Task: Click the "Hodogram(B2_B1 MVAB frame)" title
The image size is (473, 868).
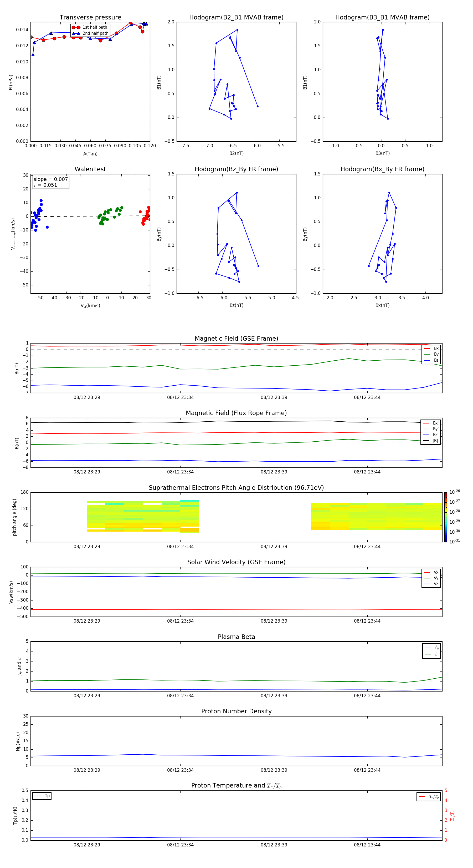Action: 236,18
